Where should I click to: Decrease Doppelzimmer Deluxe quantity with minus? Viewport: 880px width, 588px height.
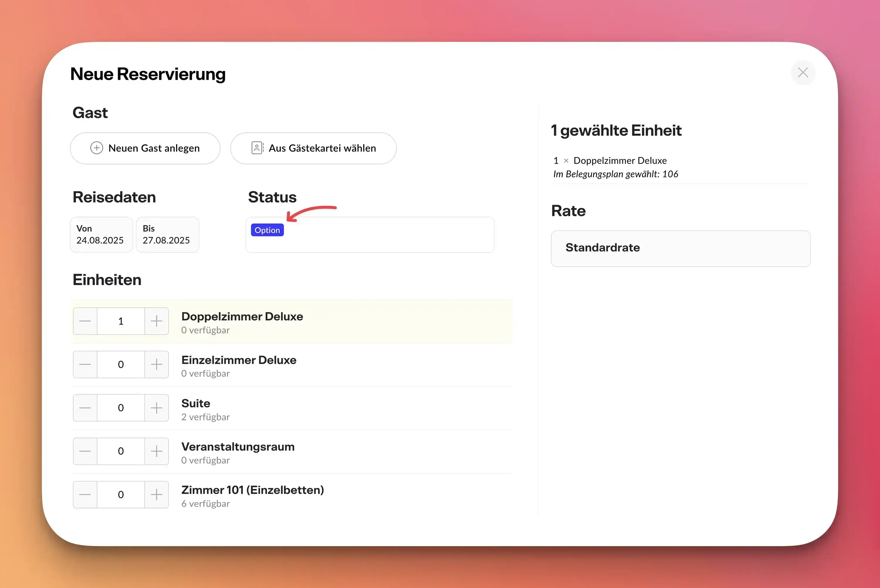point(85,321)
